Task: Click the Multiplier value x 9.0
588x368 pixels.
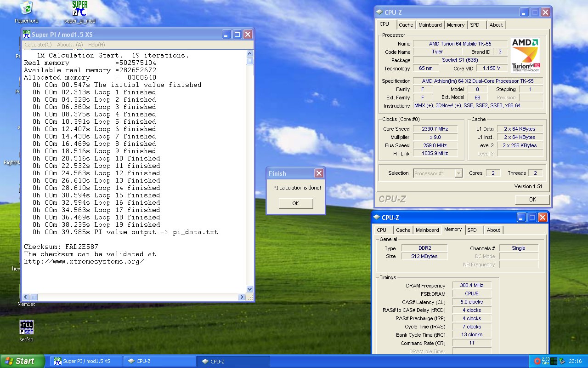Action: (x=435, y=137)
